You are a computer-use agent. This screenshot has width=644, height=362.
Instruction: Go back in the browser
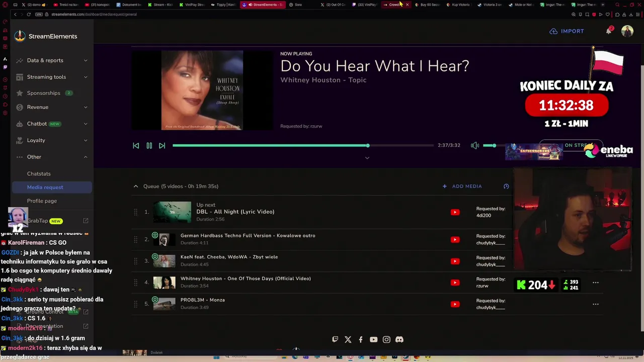coord(16,14)
